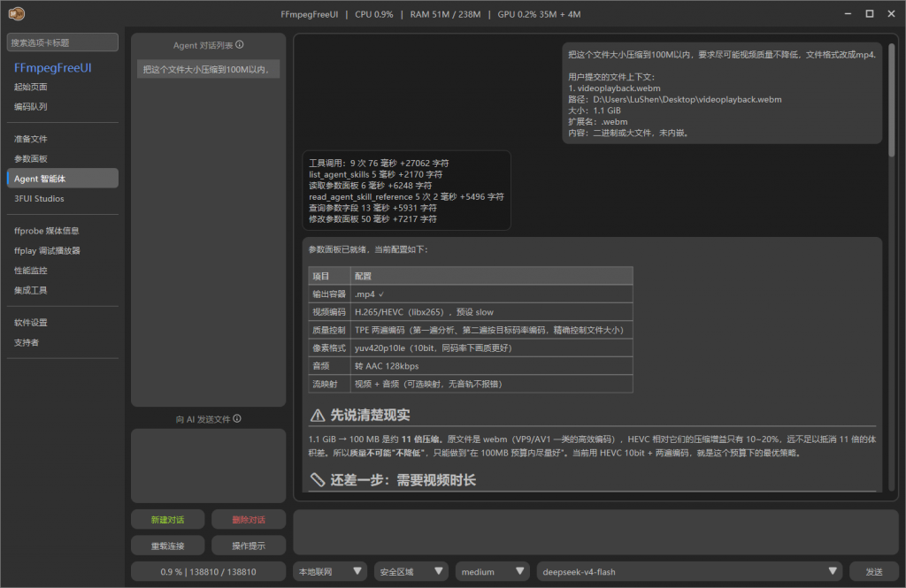
Task: Switch to 准备文件 tab
Action: [x=31, y=139]
